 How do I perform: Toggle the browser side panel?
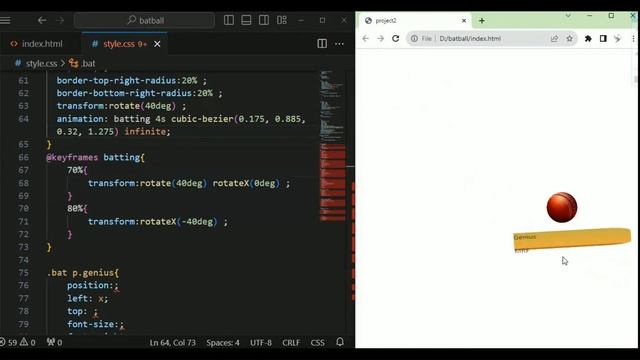[x=603, y=38]
